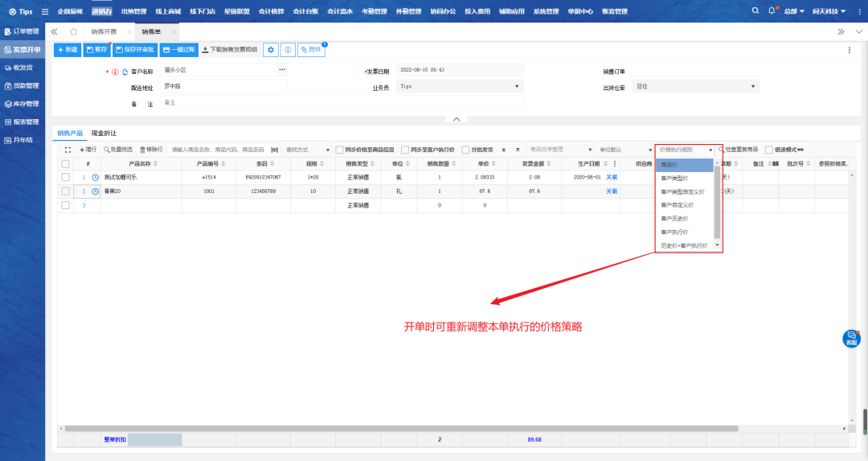Go to home icon tab
868x461 pixels.
[74, 31]
